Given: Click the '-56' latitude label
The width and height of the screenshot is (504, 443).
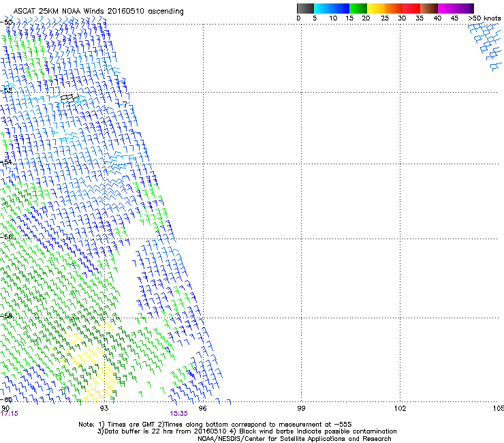Looking at the screenshot, I should pyautogui.click(x=6, y=236).
